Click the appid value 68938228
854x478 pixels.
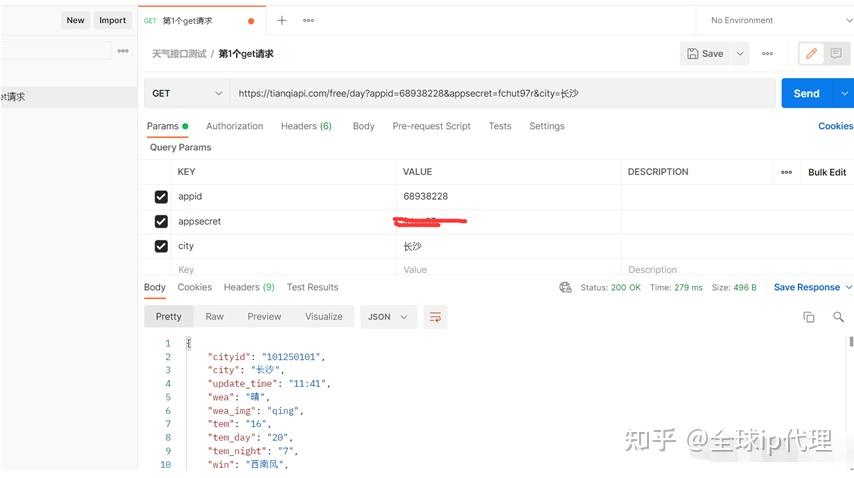(425, 197)
